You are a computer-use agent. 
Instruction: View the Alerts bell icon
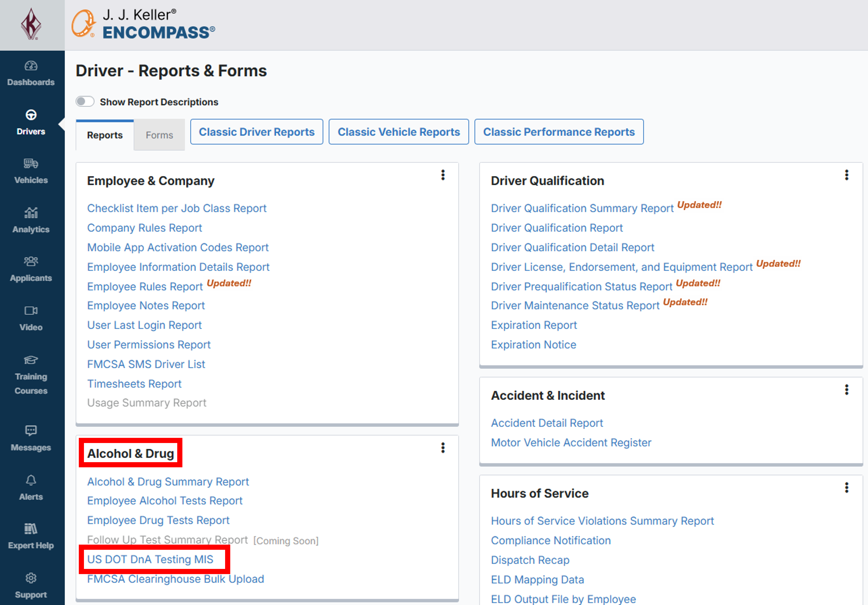click(x=31, y=480)
